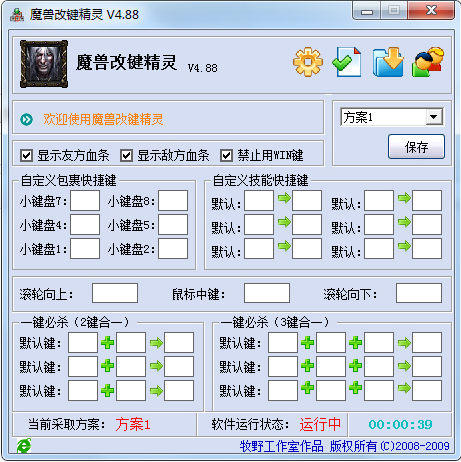Click the Warcraft hero portrait image
461x462 pixels.
(x=44, y=64)
